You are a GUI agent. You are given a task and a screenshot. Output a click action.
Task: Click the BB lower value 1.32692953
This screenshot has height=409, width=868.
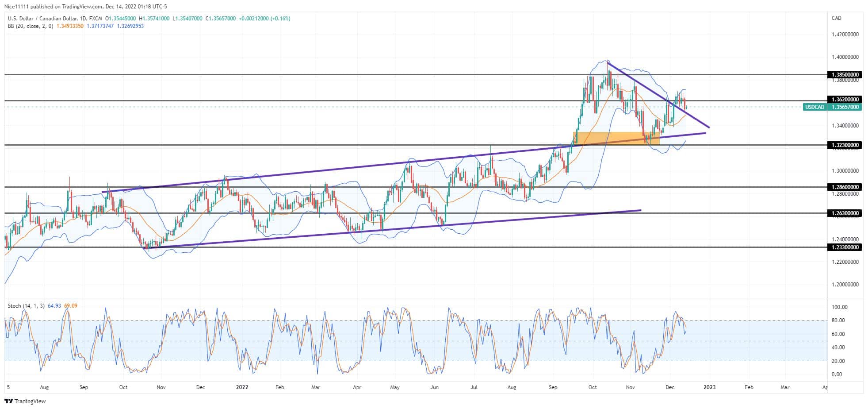point(130,26)
